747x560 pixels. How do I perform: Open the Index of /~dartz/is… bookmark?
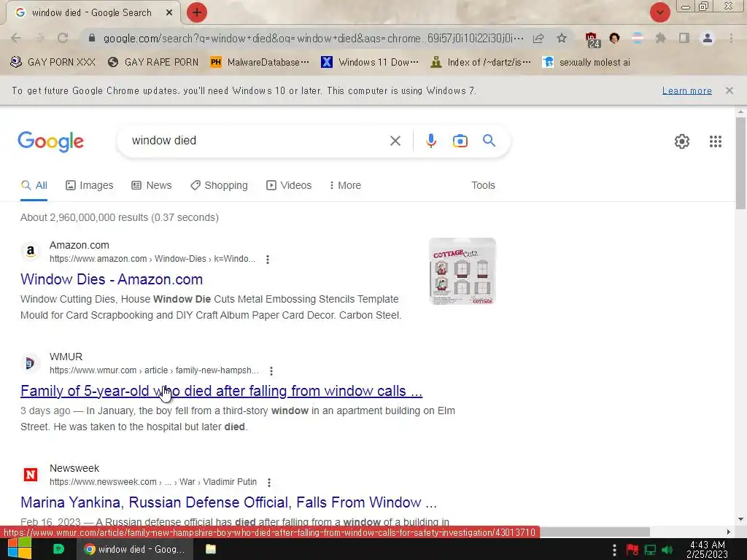[480, 63]
